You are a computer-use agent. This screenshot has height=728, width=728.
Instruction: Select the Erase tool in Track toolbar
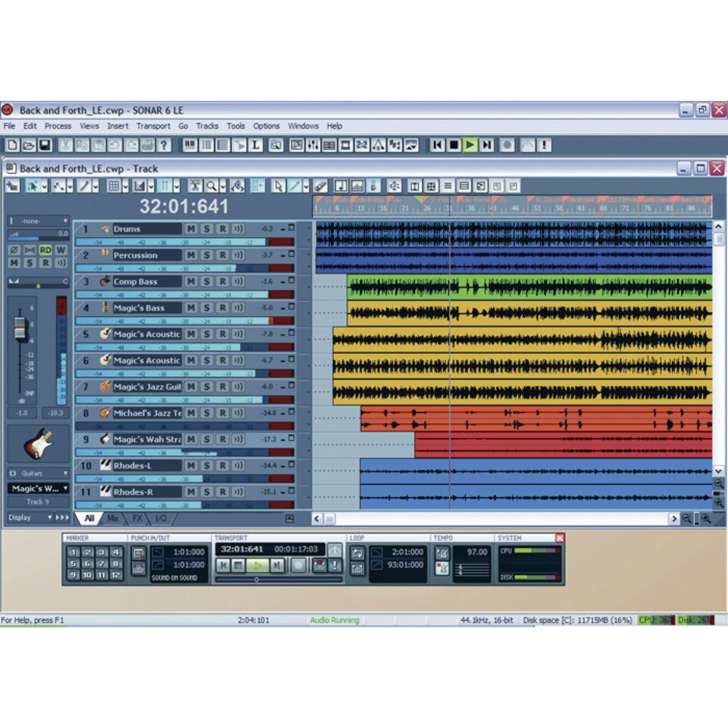[x=320, y=186]
